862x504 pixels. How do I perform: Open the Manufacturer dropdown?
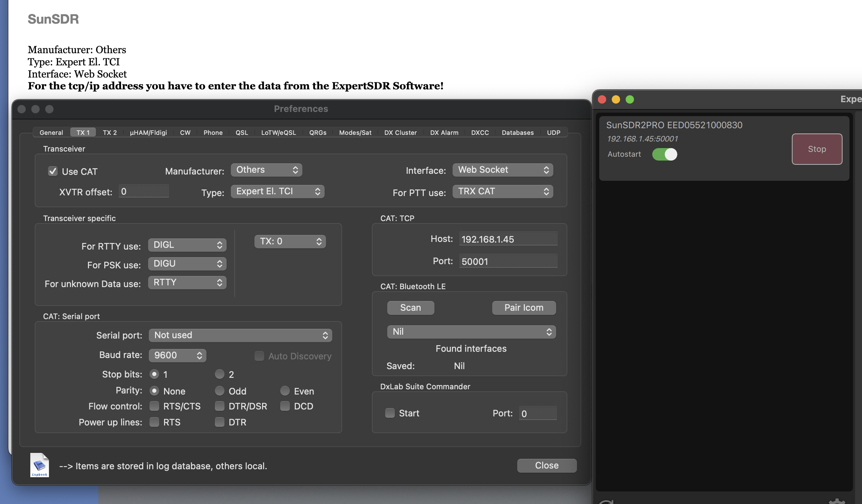point(266,170)
